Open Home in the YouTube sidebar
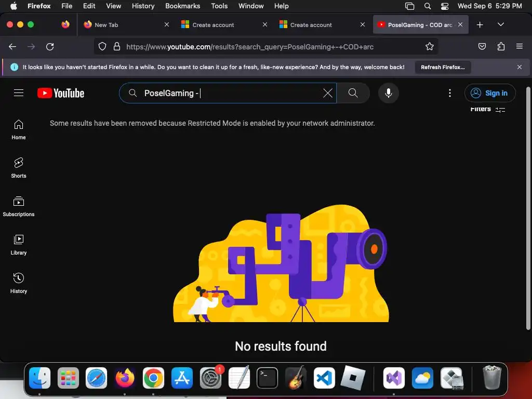The width and height of the screenshot is (532, 399). pos(19,130)
